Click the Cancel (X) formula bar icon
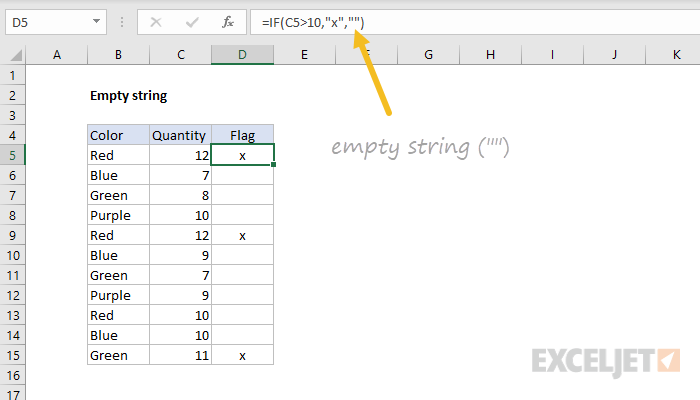This screenshot has height=400, width=700. coord(155,21)
